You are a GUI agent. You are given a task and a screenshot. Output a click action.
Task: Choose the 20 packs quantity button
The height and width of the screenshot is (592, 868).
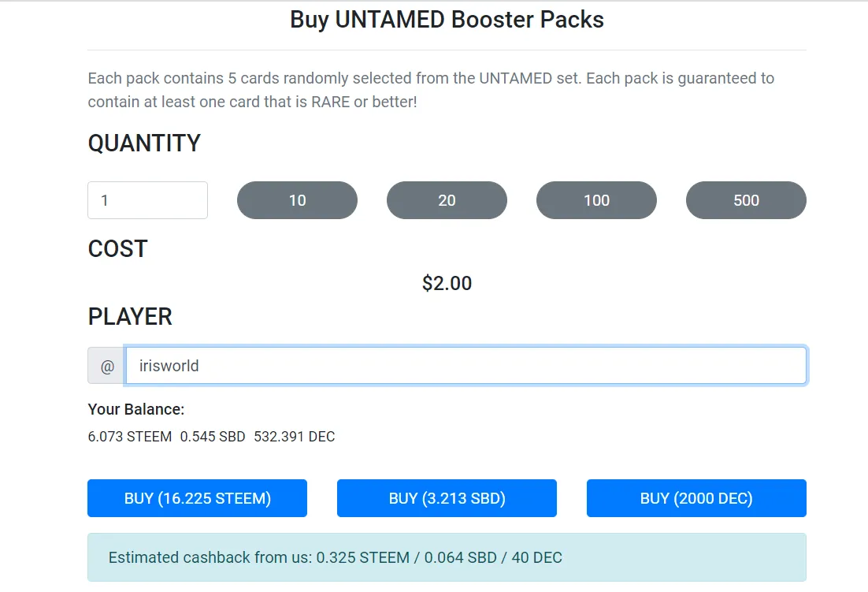coord(447,200)
